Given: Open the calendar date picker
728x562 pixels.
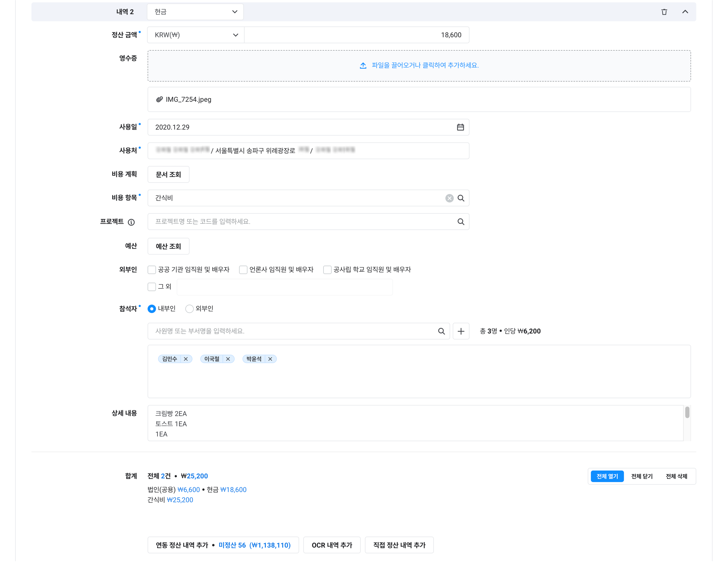Looking at the screenshot, I should point(460,127).
